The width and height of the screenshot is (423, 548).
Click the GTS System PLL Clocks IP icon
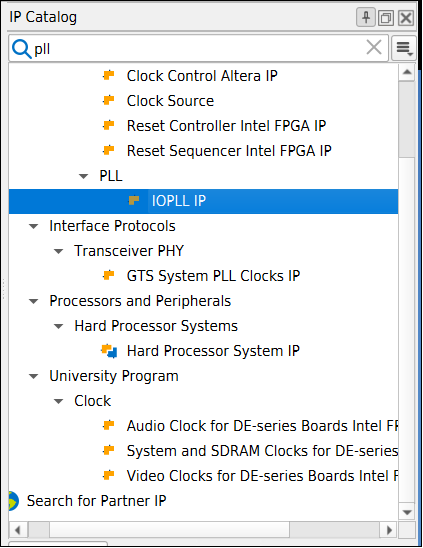tap(109, 275)
